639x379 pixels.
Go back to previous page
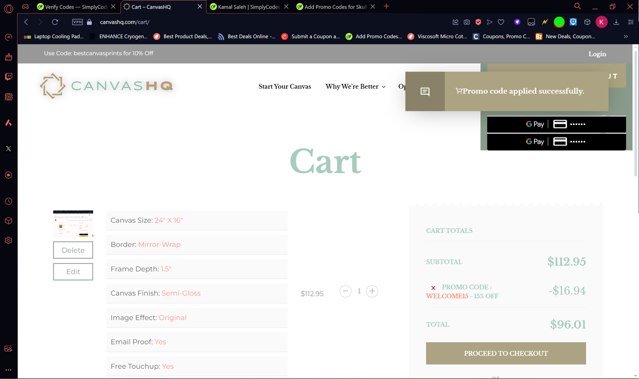coord(26,22)
